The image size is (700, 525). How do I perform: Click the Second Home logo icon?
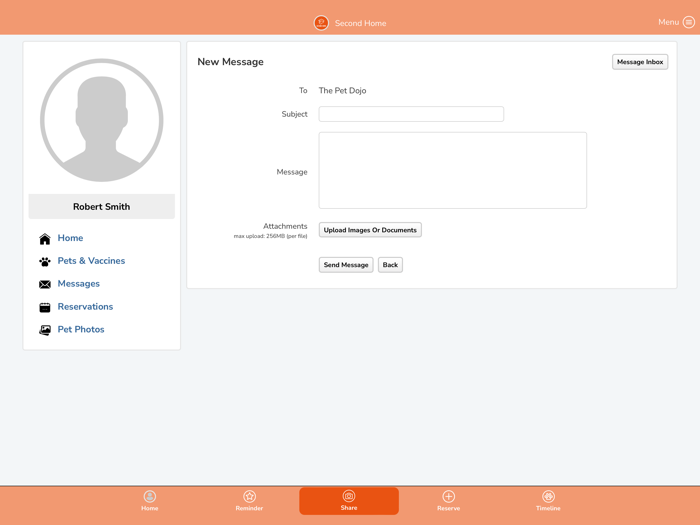pyautogui.click(x=321, y=23)
